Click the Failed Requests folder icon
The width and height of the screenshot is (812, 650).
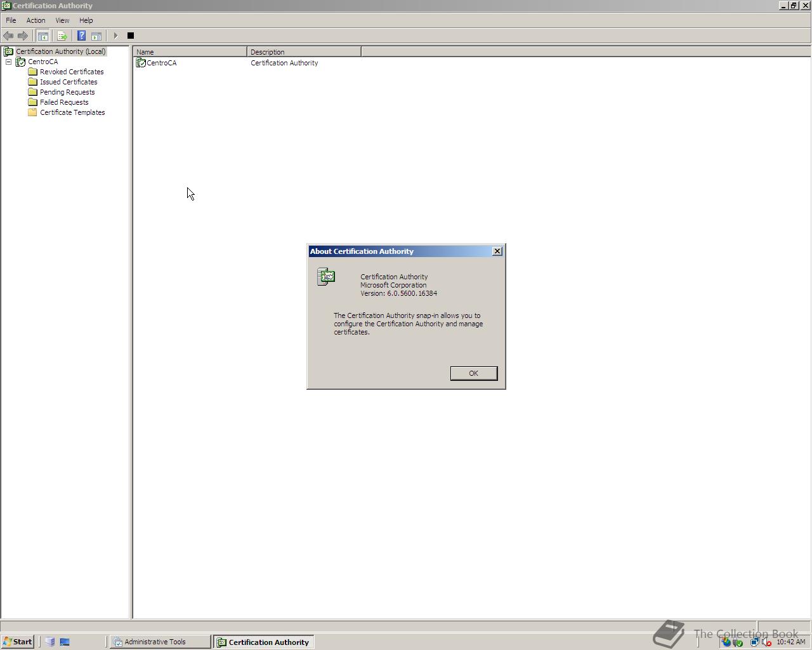click(33, 102)
